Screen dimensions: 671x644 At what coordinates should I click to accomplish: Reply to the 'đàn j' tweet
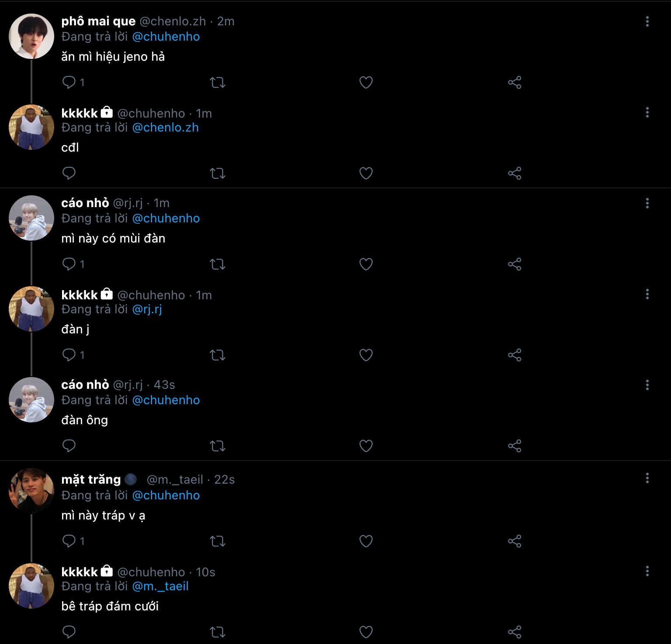[x=69, y=355]
